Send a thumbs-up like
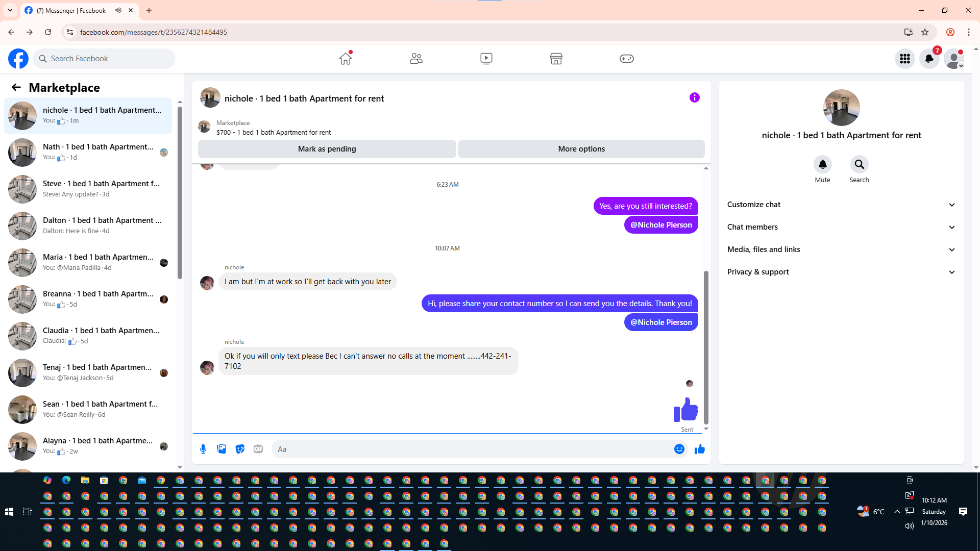Viewport: 980px width, 551px height. click(699, 449)
